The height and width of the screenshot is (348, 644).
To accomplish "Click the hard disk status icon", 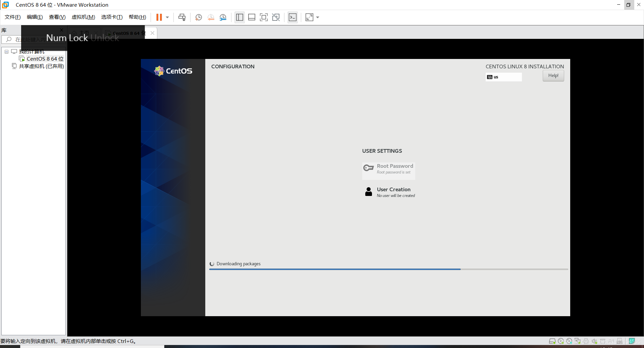I will click(552, 341).
